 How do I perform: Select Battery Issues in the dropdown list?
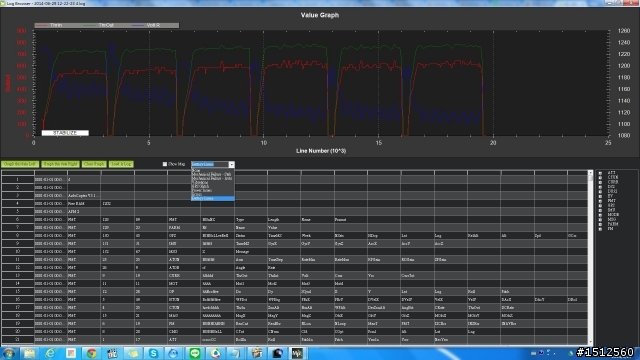click(x=213, y=198)
